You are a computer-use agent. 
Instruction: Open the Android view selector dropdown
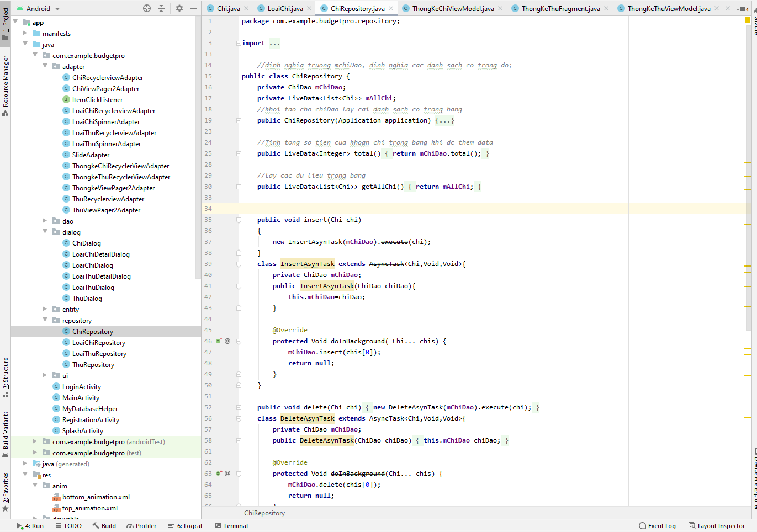[39, 8]
